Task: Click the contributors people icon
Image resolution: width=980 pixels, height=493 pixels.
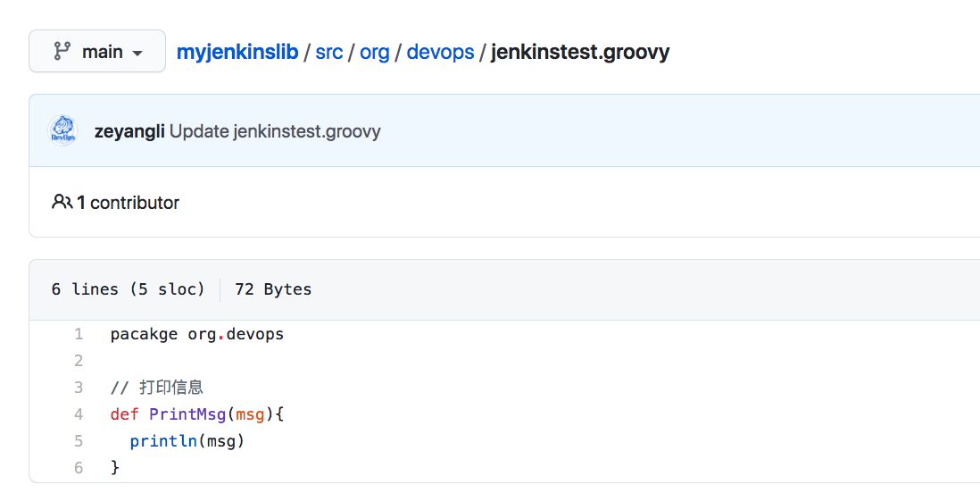Action: tap(62, 203)
